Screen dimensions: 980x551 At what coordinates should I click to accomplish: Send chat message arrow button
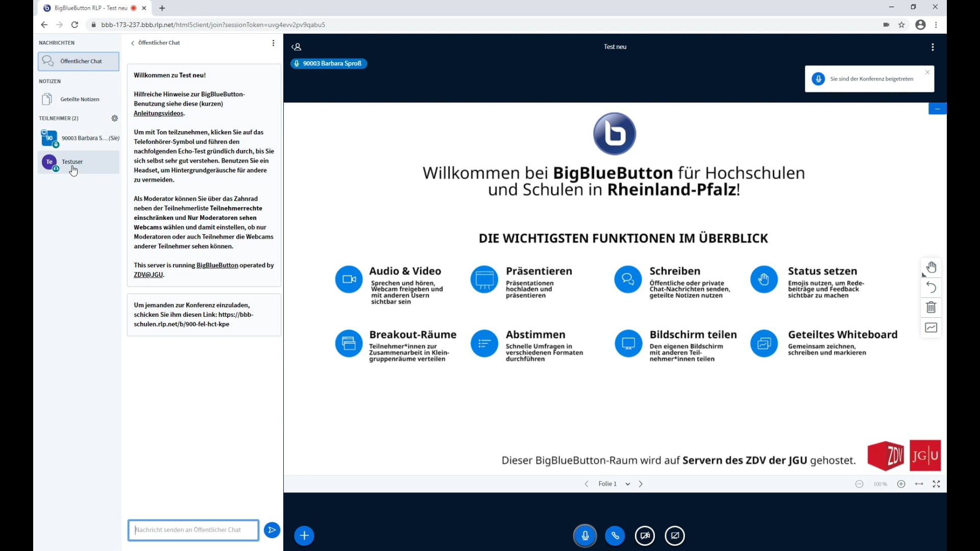272,530
